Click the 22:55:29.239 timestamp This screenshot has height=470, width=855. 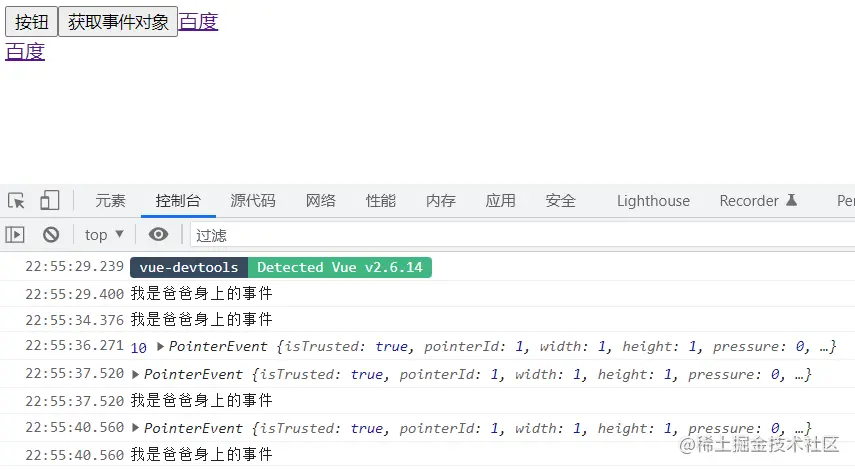click(x=75, y=266)
